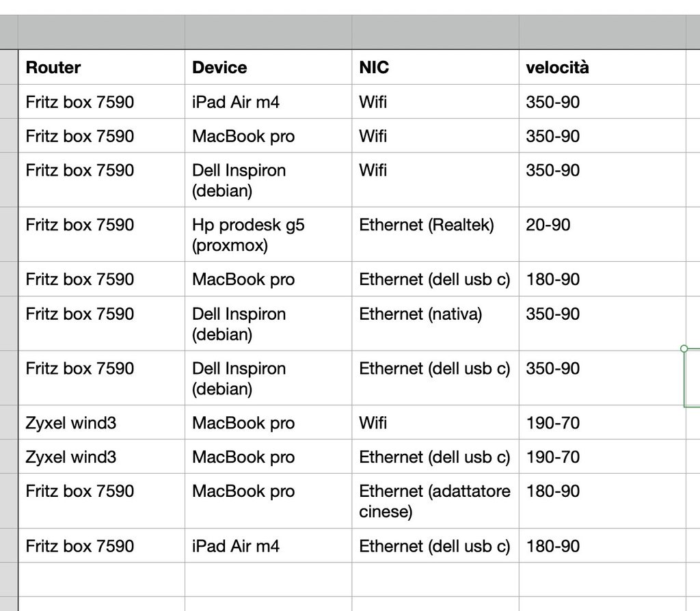Screen dimensions: 700x611
Task: Click the Wifi cell in the Dell Inspiron row
Action: pyautogui.click(x=435, y=179)
